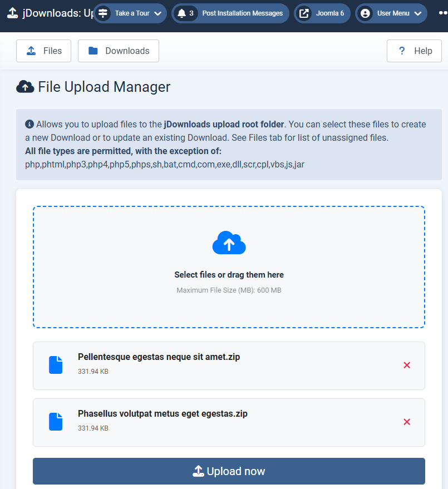The width and height of the screenshot is (448, 489).
Task: Click file icon for Pellentesque egestas zip
Action: click(x=56, y=365)
